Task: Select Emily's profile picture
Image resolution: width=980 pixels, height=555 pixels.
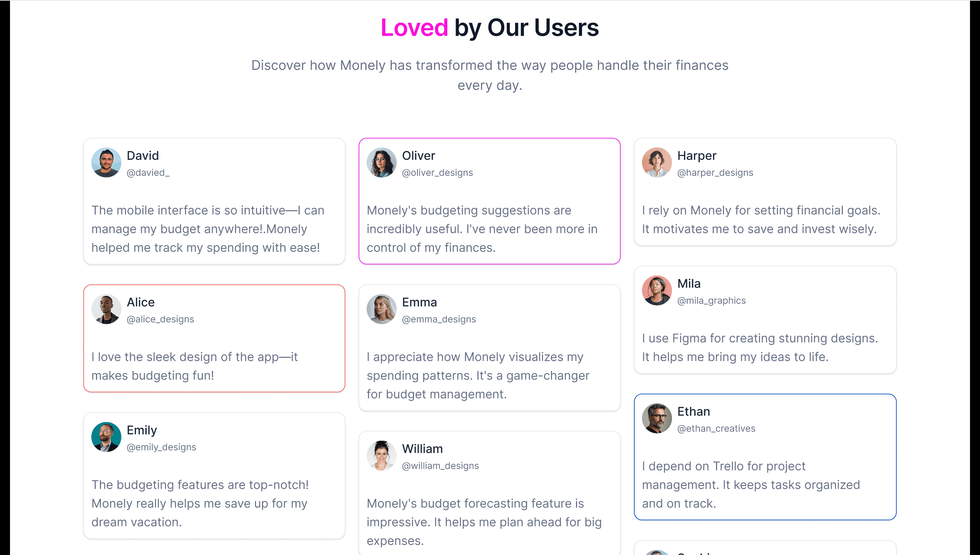Action: click(106, 437)
